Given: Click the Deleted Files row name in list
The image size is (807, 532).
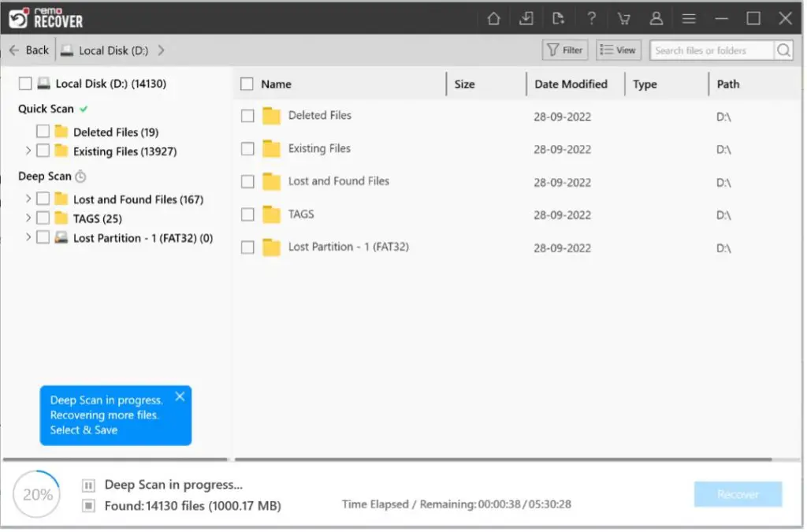Looking at the screenshot, I should pyautogui.click(x=321, y=116).
